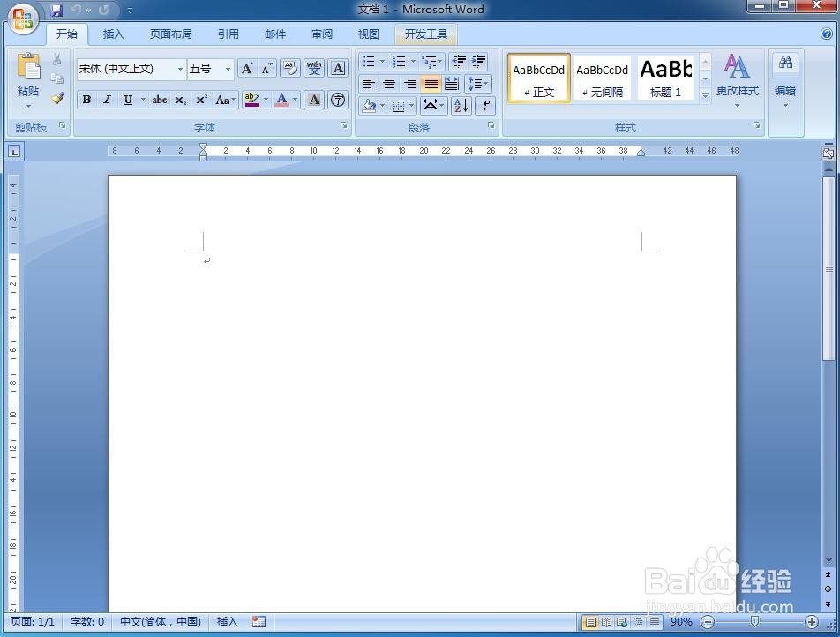840x637 pixels.
Task: Open the font name dropdown 宋体
Action: click(x=180, y=69)
